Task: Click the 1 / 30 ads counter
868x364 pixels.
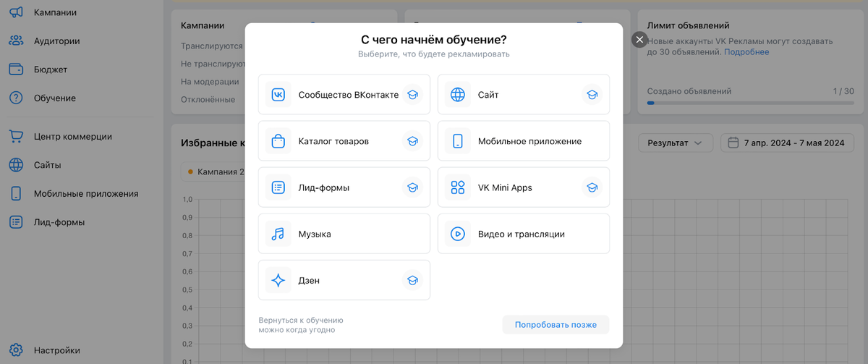Action: (x=843, y=91)
